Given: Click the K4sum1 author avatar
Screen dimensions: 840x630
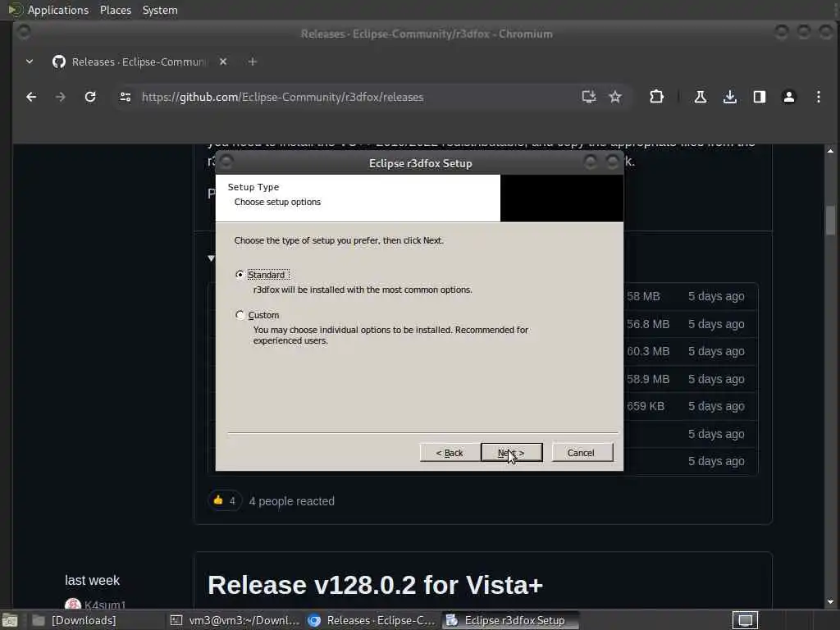Looking at the screenshot, I should click(73, 604).
